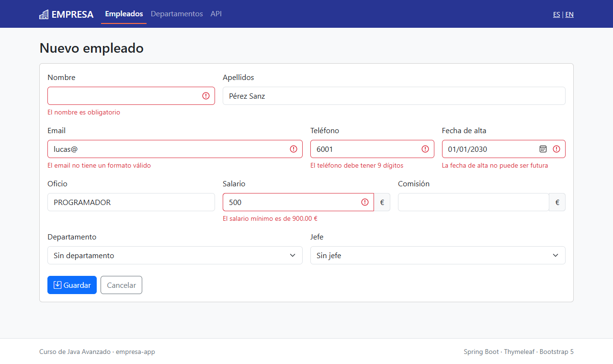
Task: Open the API navigation item
Action: click(216, 14)
